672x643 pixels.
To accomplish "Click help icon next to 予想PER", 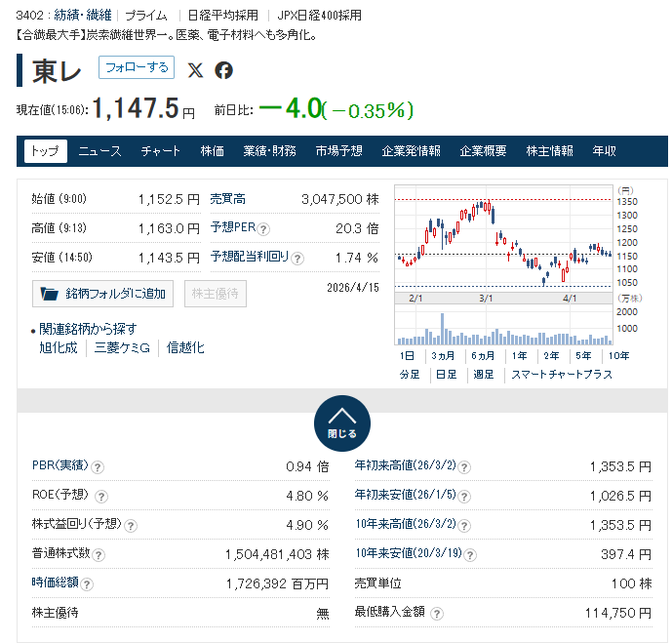I will pos(263,229).
